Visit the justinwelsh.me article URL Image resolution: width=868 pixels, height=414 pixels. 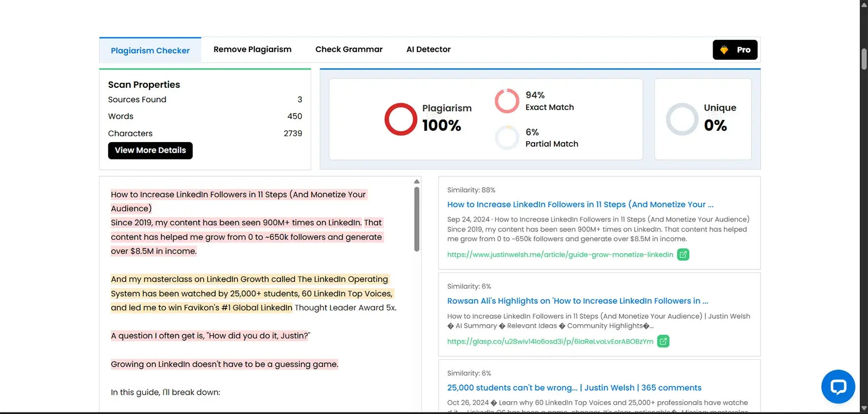click(x=560, y=255)
